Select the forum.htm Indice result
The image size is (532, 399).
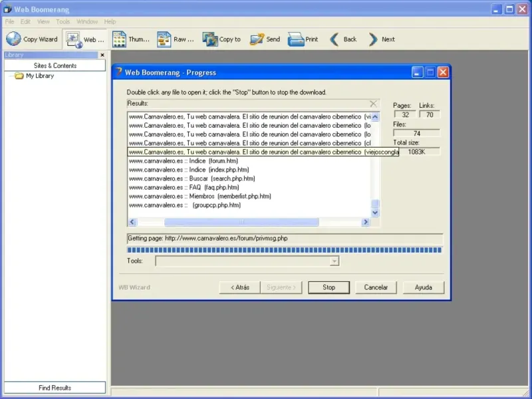coord(184,161)
